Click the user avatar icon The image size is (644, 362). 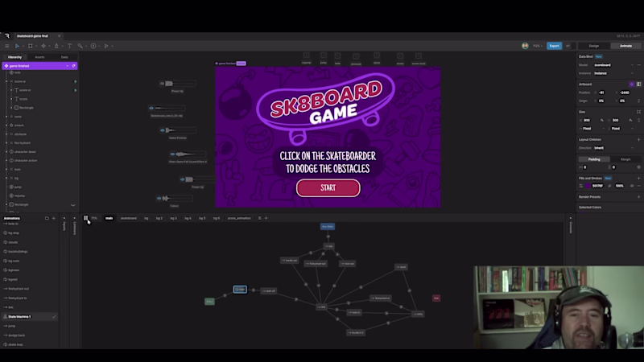click(525, 46)
